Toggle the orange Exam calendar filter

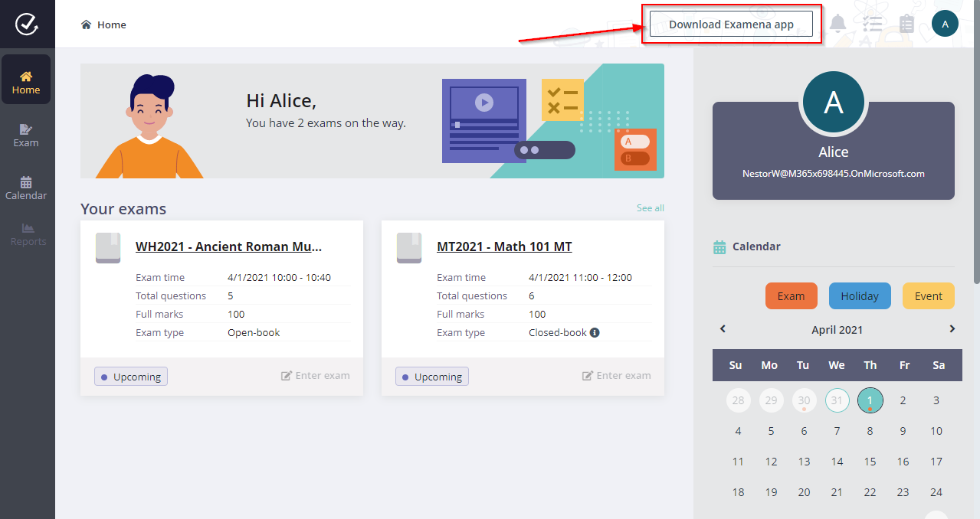(791, 296)
